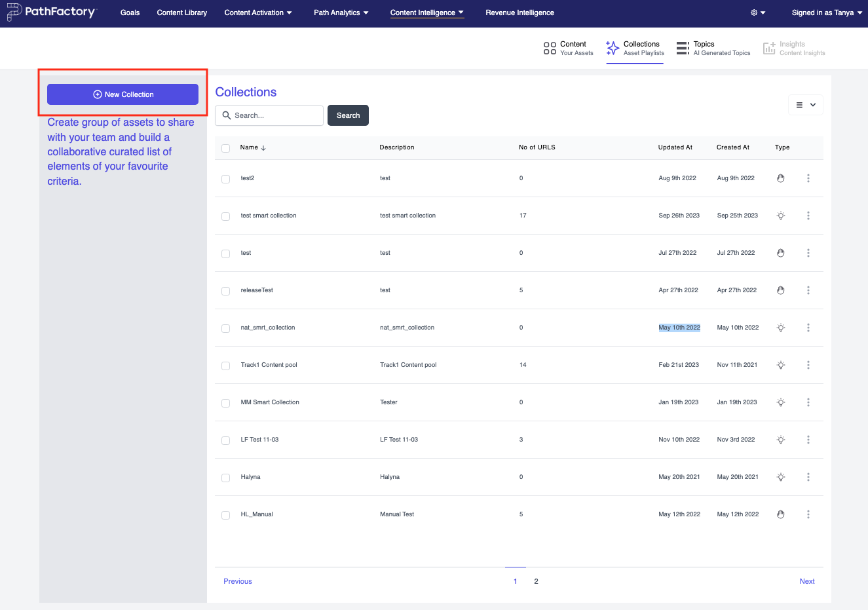868x610 pixels.
Task: Go to the Next page
Action: 807,581
